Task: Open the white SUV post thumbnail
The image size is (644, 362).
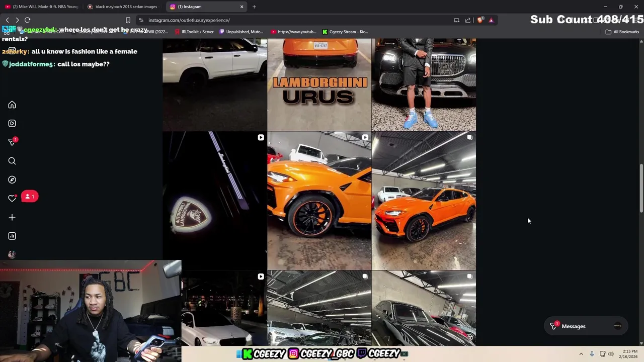Action: coord(215,84)
